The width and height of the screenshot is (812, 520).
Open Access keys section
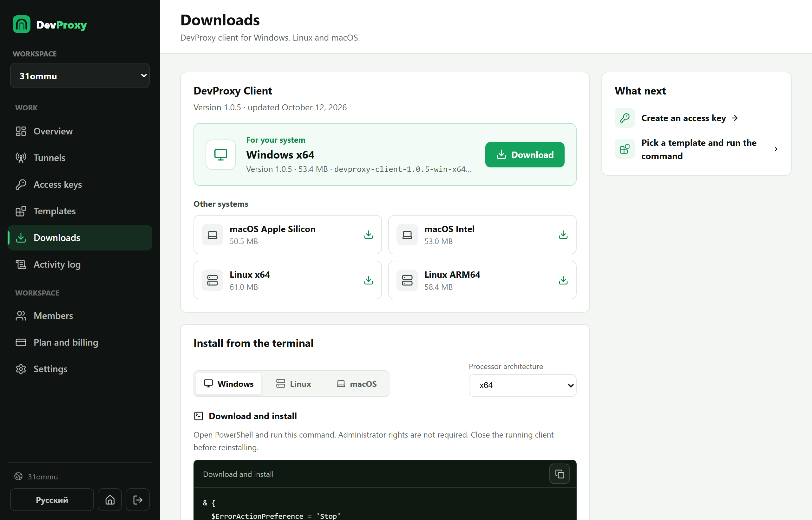click(x=80, y=185)
